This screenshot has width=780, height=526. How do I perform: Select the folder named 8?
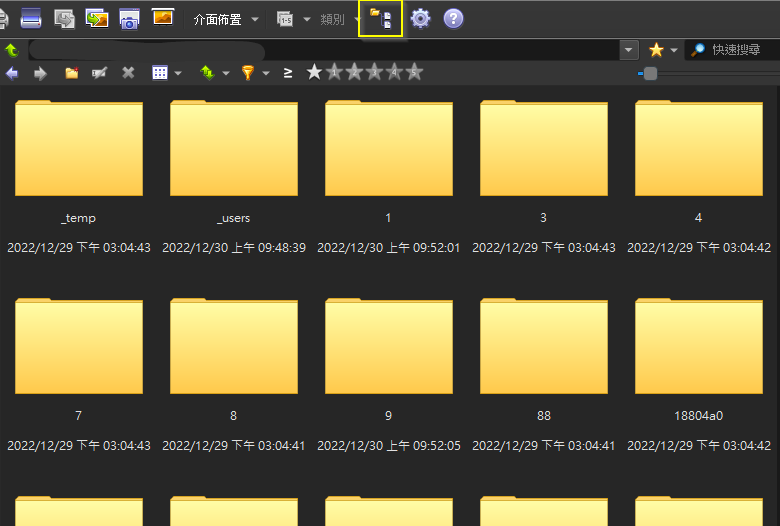234,346
